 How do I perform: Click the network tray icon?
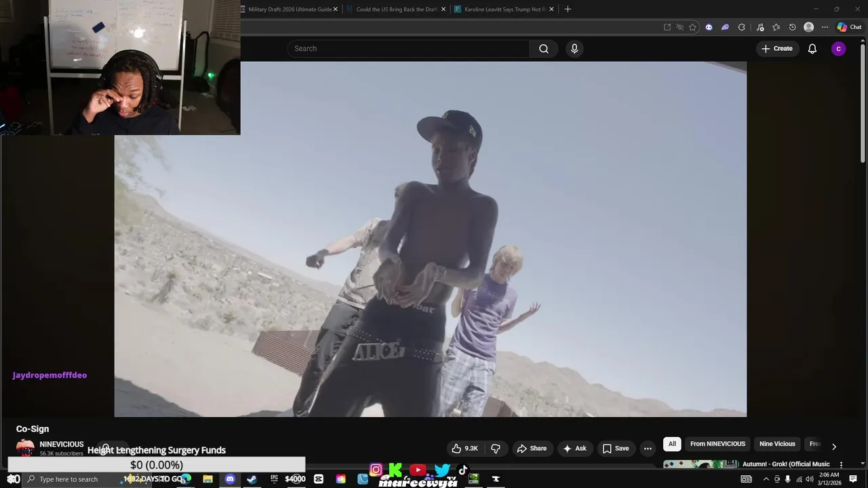[x=798, y=479]
